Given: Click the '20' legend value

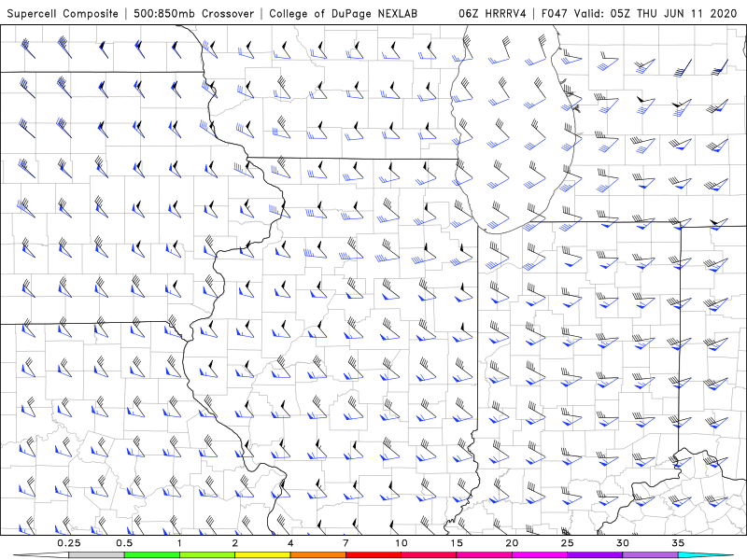Looking at the screenshot, I should point(512,543).
